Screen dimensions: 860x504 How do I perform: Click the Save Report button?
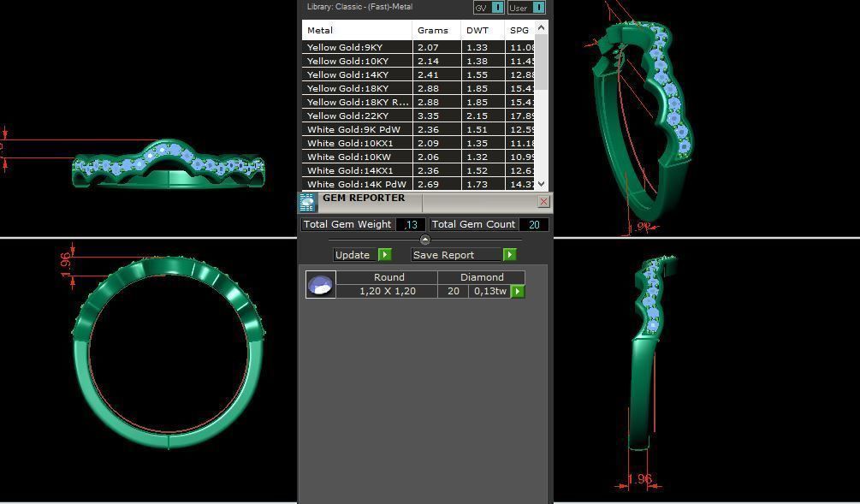(456, 254)
